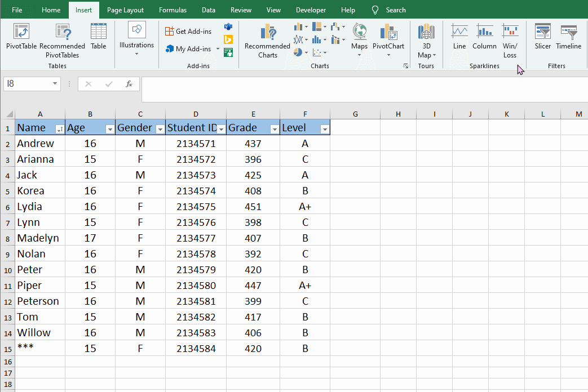Open the View tab
This screenshot has height=392, width=588.
[x=273, y=10]
